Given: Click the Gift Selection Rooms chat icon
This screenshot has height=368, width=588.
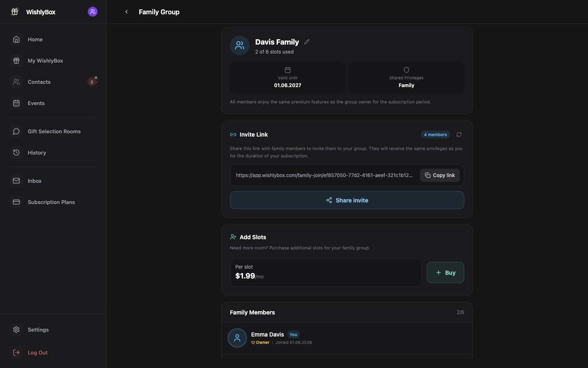Looking at the screenshot, I should pyautogui.click(x=16, y=131).
